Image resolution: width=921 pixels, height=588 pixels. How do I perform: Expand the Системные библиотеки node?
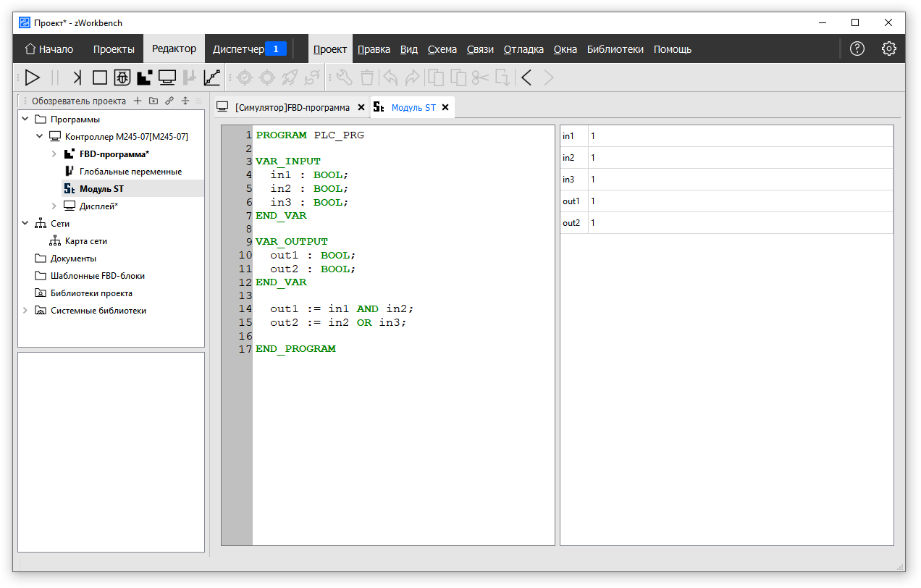coord(25,311)
